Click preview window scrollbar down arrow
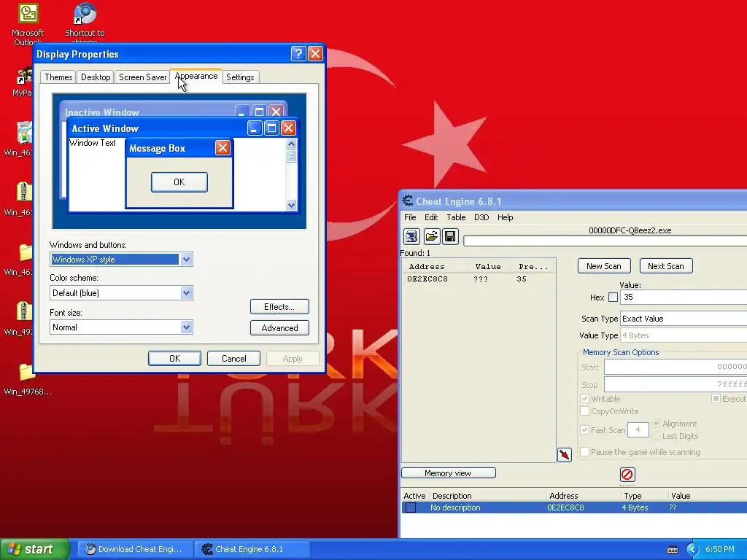The image size is (747, 560). [x=292, y=205]
